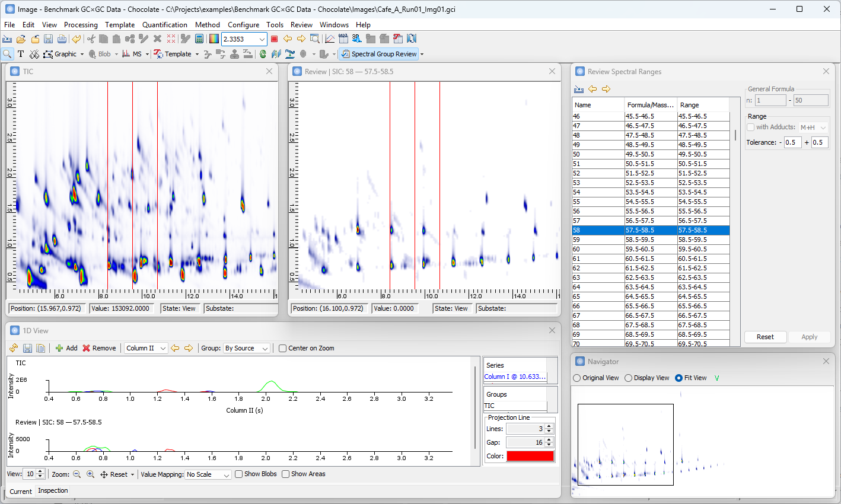Image resolution: width=841 pixels, height=504 pixels.
Task: Select the magnifier Zoom tool
Action: point(7,54)
